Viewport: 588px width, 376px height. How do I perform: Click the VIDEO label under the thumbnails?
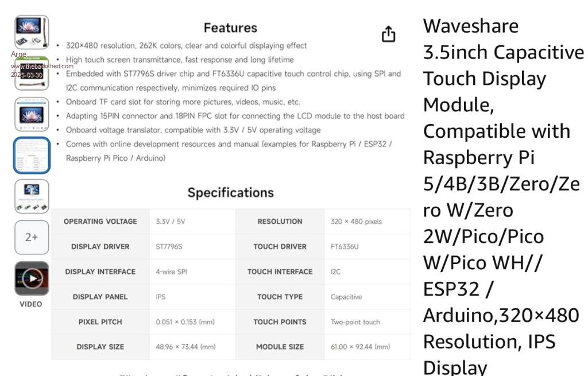[x=31, y=304]
